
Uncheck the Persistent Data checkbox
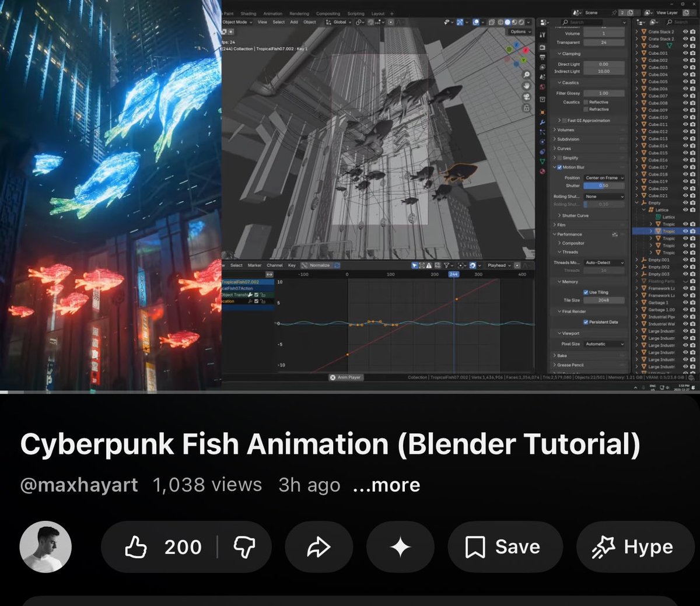[x=586, y=322]
